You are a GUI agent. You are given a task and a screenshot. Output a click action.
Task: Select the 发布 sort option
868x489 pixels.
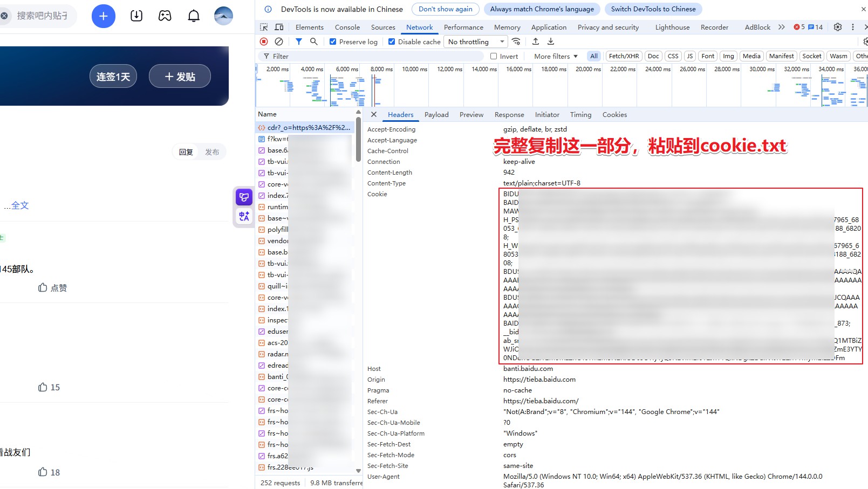(212, 152)
